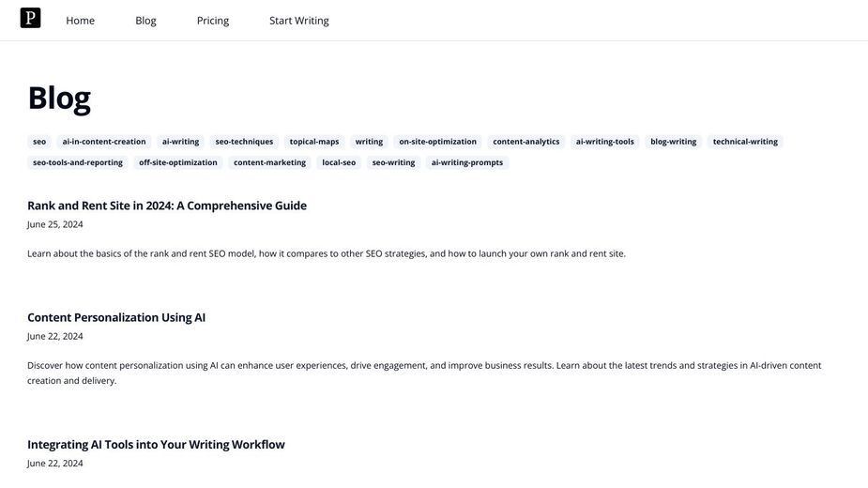Filter by the seo tag
868x488 pixels.
tap(39, 142)
